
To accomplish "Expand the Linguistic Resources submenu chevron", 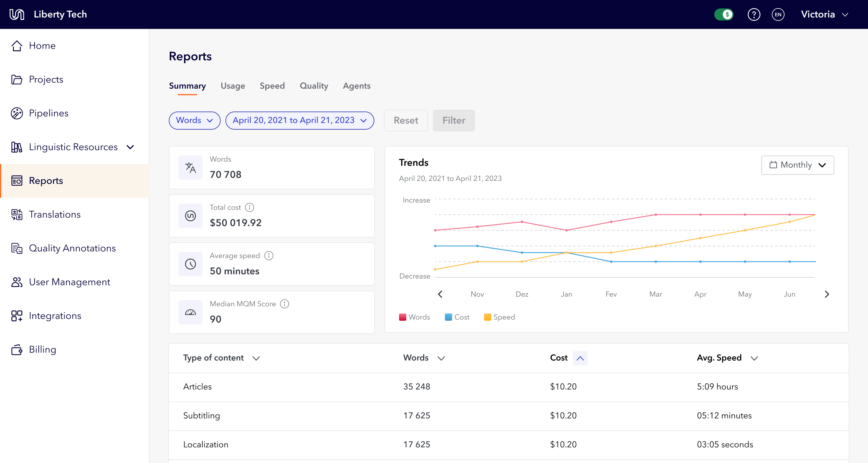I will coord(130,147).
